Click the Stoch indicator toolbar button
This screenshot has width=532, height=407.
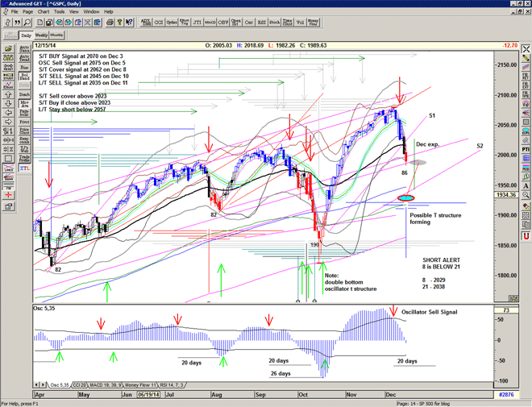pos(275,22)
